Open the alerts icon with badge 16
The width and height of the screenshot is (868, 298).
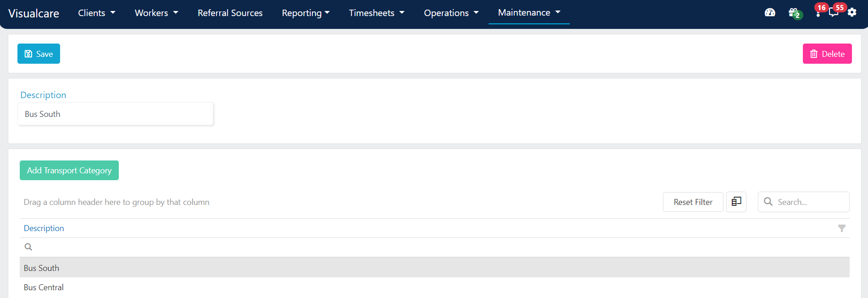pyautogui.click(x=818, y=12)
